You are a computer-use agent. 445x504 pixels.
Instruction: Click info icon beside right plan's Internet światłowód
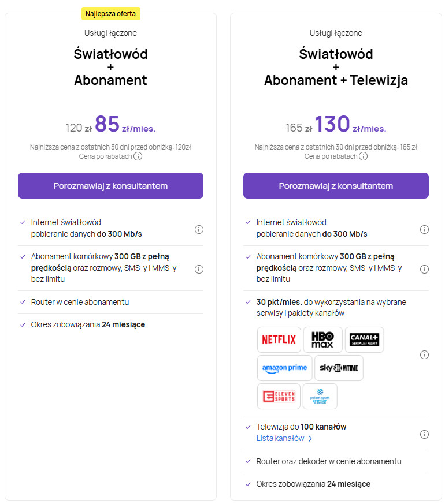(424, 229)
